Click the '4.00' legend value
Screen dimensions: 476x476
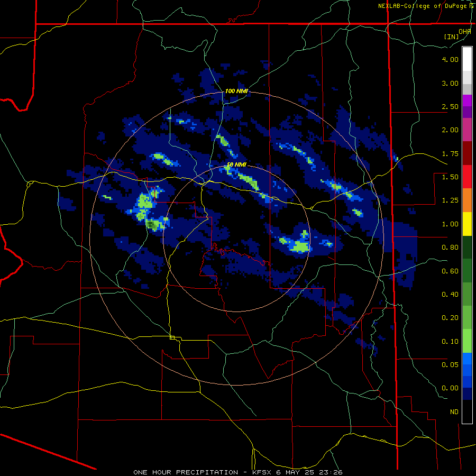pos(450,59)
